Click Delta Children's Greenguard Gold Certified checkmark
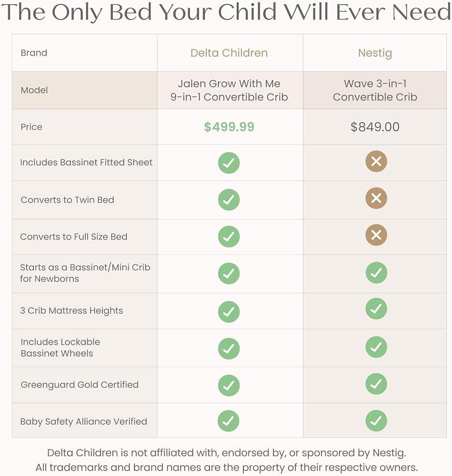 229,385
